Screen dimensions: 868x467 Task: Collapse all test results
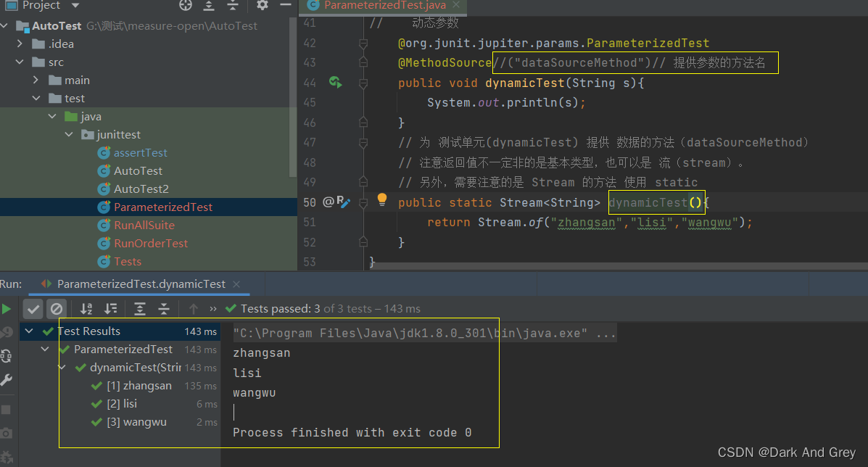click(164, 309)
